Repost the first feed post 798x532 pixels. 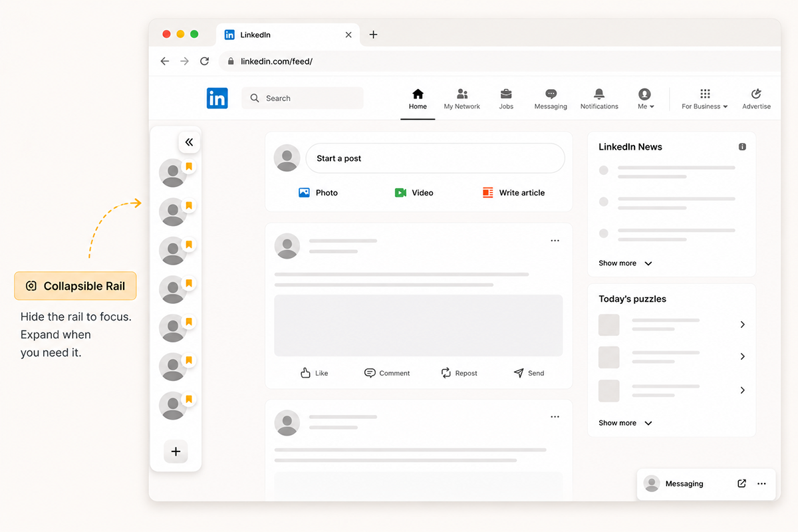(459, 373)
